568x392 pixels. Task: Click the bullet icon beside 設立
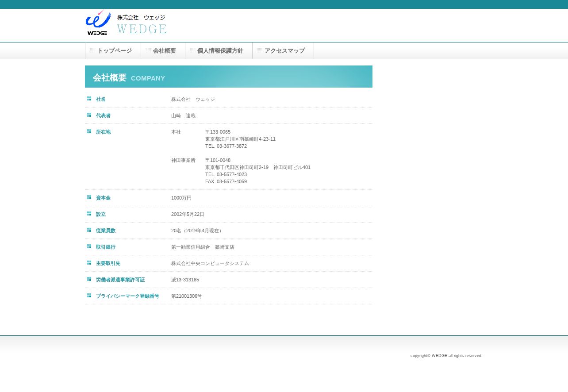pyautogui.click(x=89, y=214)
